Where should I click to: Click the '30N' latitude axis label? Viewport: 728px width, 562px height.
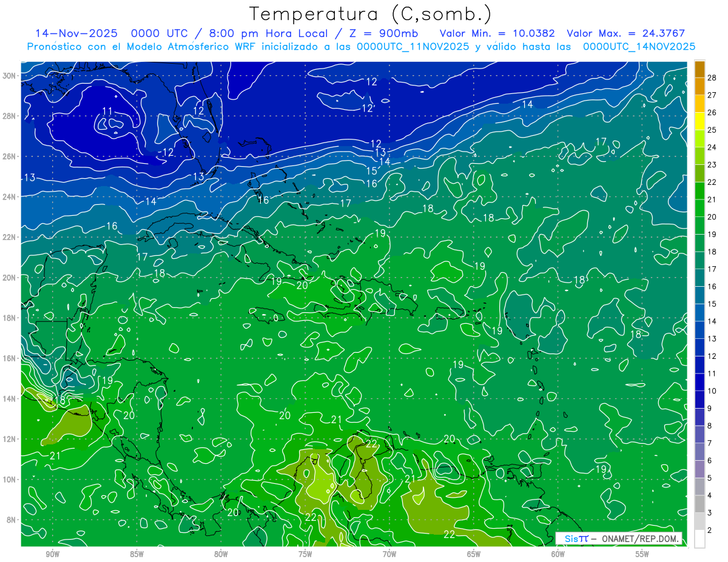click(9, 76)
